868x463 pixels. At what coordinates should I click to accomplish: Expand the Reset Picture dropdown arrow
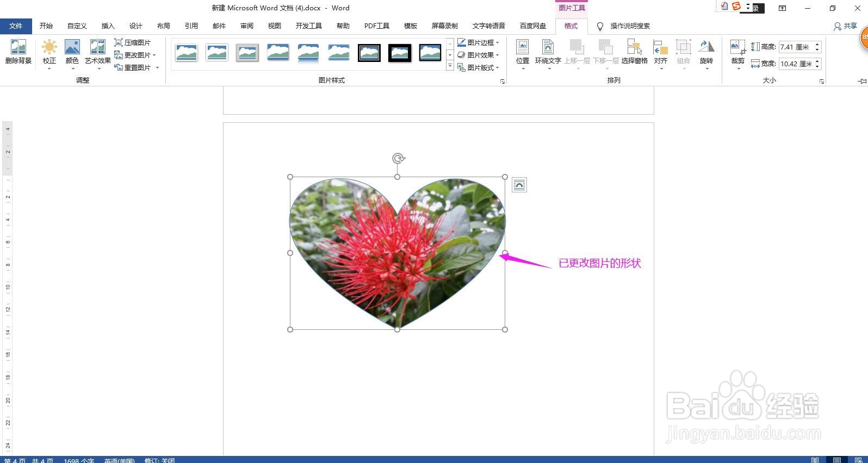click(157, 67)
